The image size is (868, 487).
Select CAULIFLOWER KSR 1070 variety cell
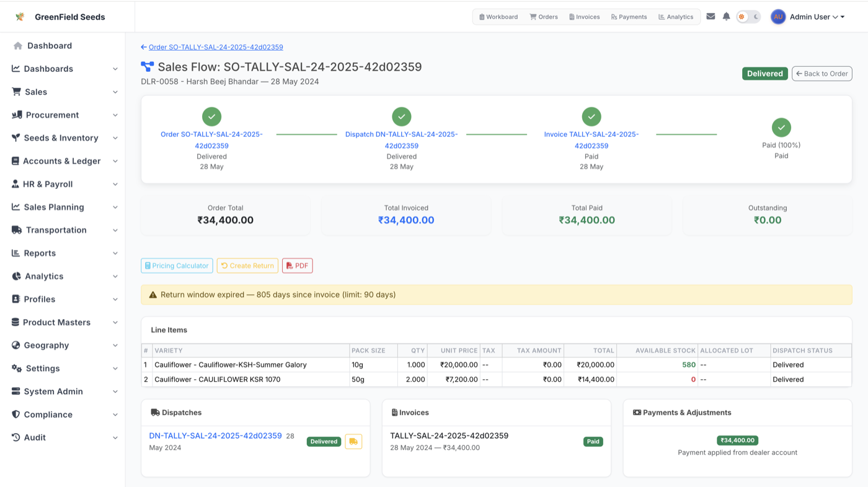250,379
